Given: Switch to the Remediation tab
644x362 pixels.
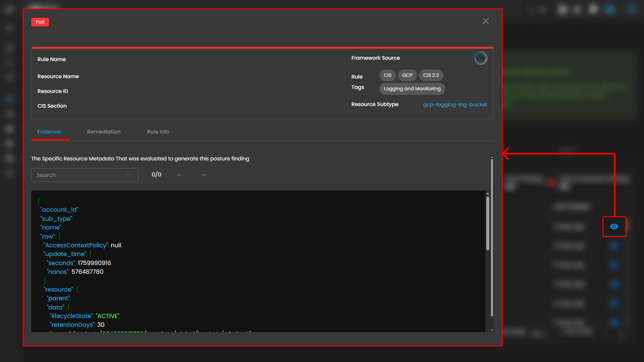Looking at the screenshot, I should tap(104, 132).
